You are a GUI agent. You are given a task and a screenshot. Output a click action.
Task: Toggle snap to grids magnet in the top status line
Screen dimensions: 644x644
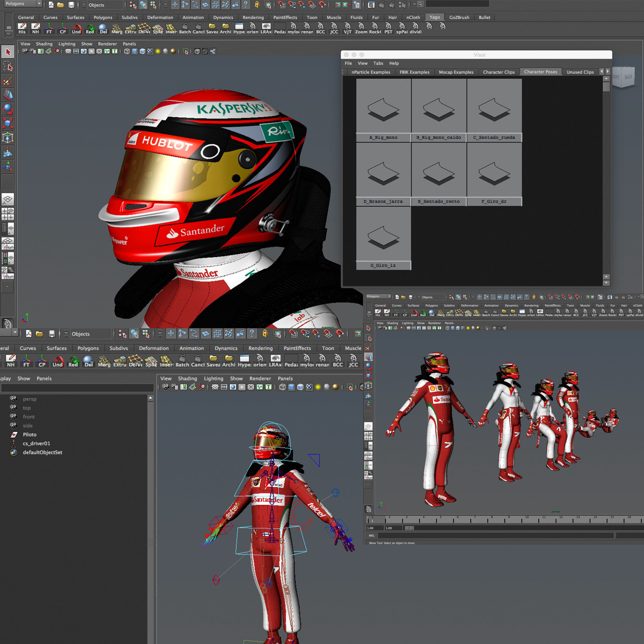pos(282,5)
